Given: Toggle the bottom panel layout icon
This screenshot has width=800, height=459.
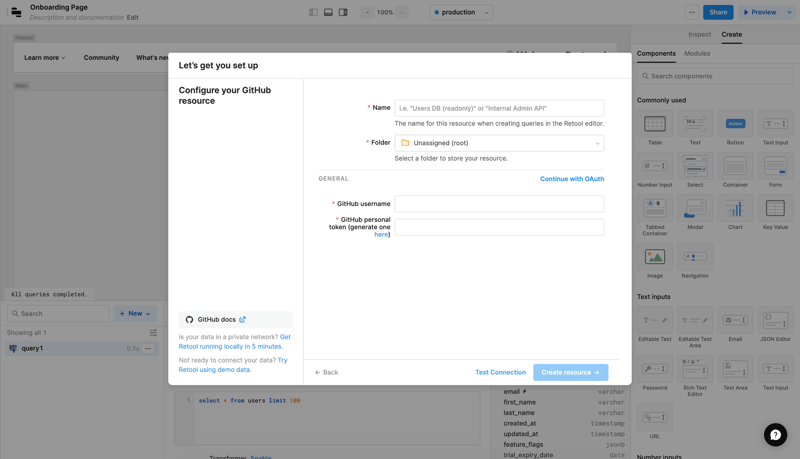Looking at the screenshot, I should point(328,12).
